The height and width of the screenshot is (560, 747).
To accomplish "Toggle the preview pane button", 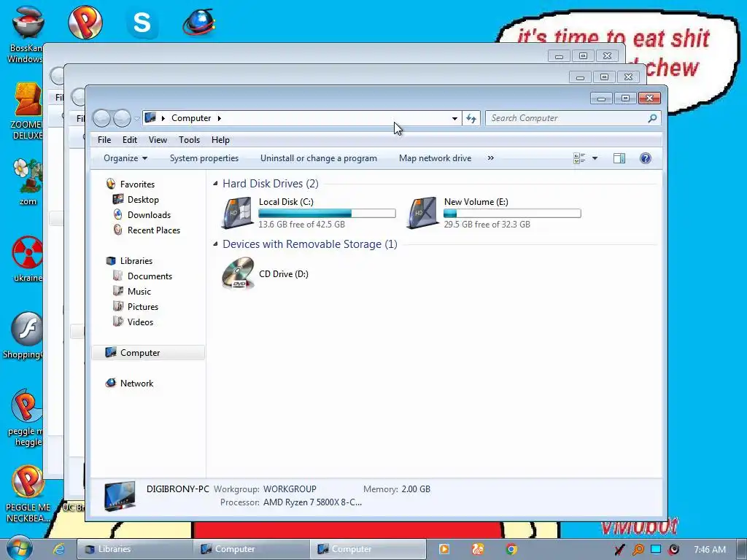I will (619, 158).
